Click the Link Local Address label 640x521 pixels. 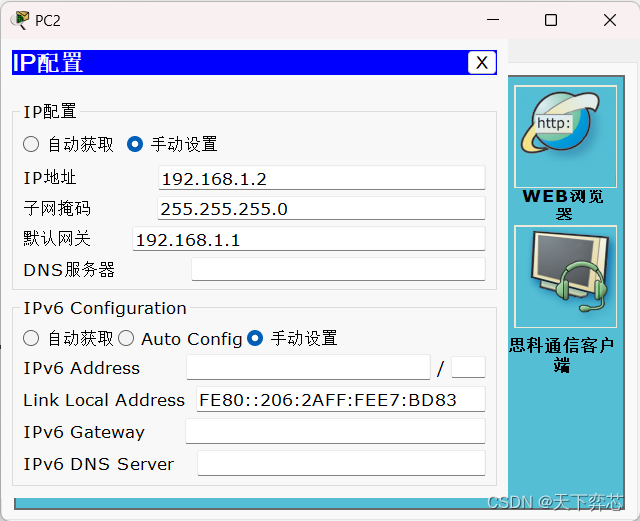(104, 400)
